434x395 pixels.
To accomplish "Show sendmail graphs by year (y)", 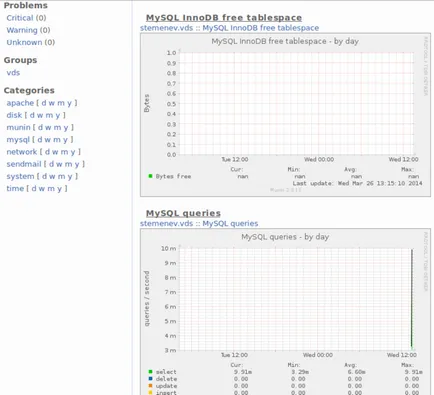I will (77, 164).
